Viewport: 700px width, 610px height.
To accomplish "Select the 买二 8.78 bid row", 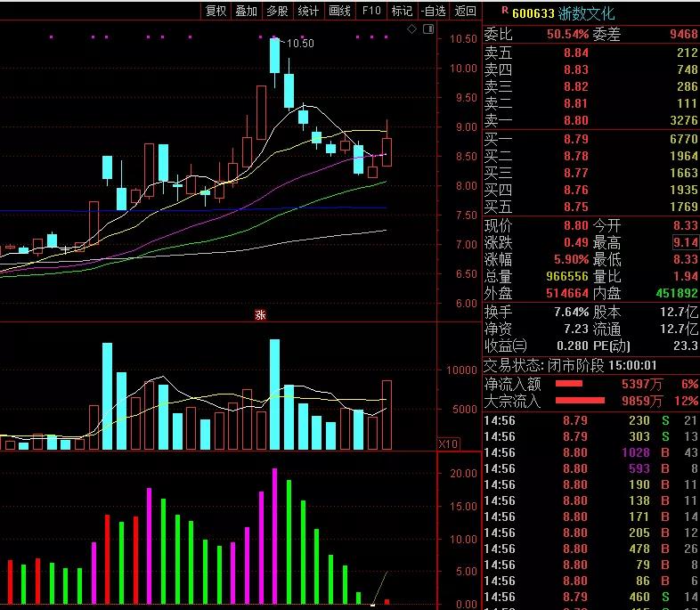I will coord(591,156).
